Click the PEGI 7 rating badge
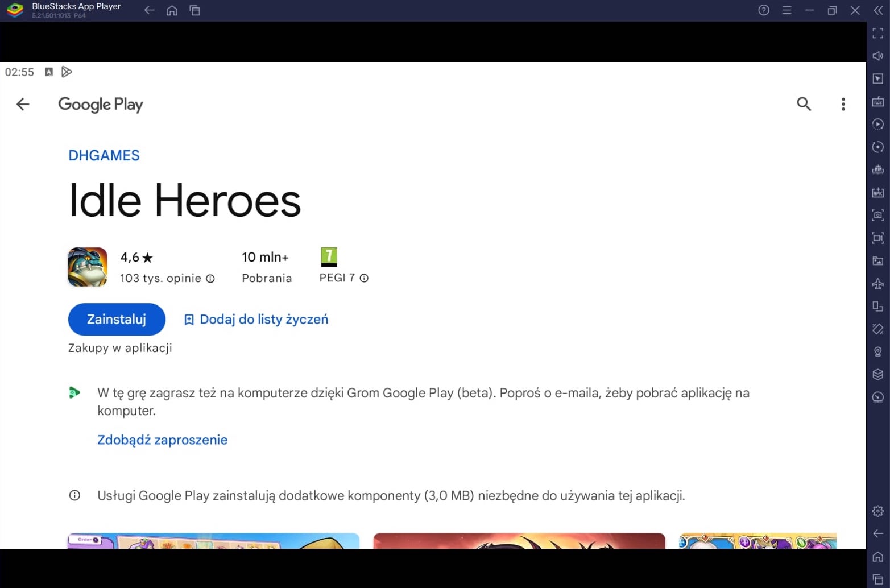 (329, 257)
